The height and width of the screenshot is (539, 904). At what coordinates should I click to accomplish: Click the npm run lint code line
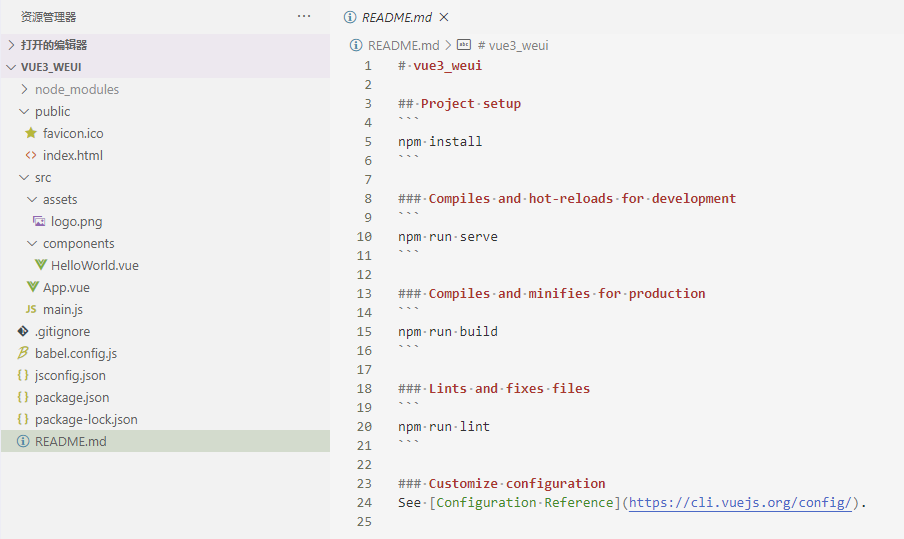444,427
